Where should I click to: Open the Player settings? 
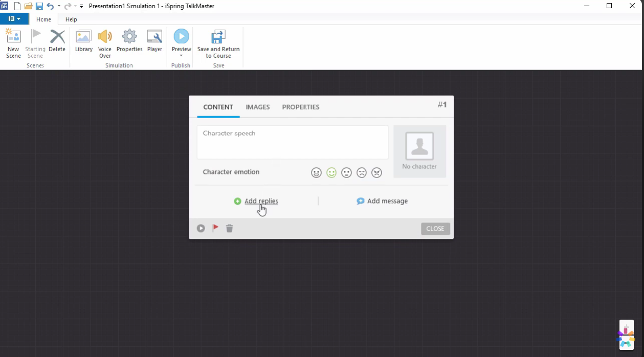[x=154, y=43]
